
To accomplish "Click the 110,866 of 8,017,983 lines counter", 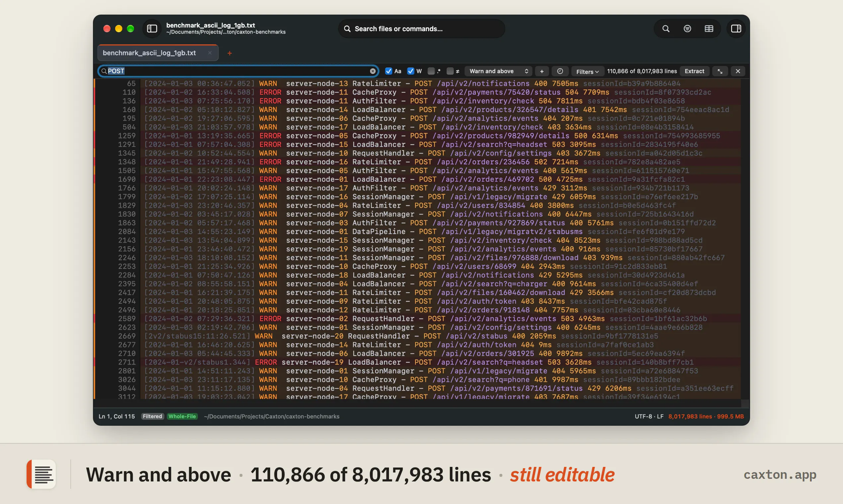I will (x=642, y=71).
